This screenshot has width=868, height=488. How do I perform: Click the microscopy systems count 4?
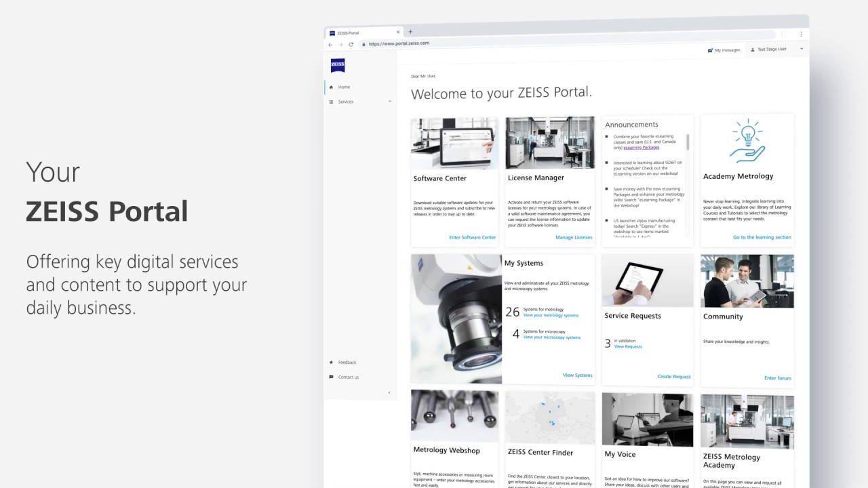pyautogui.click(x=516, y=334)
